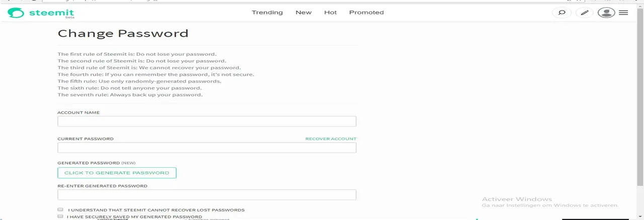Click the Steemit logo icon
Screen dimensions: 644x220
pos(16,13)
